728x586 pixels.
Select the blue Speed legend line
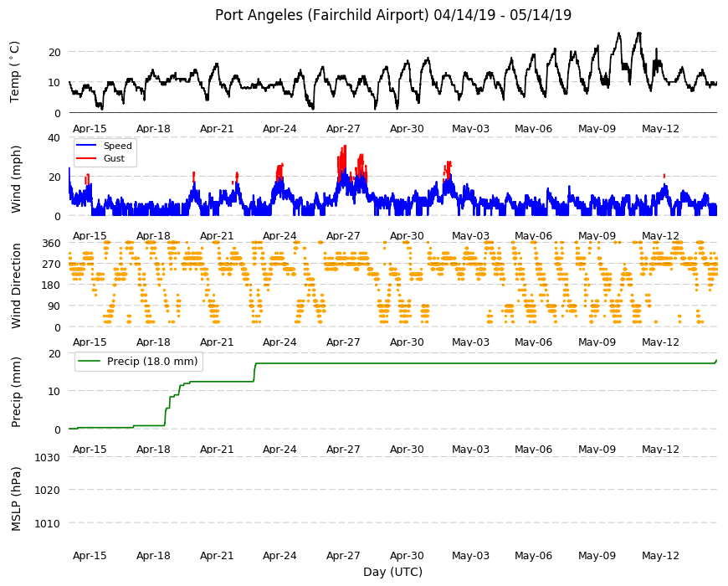[86, 146]
